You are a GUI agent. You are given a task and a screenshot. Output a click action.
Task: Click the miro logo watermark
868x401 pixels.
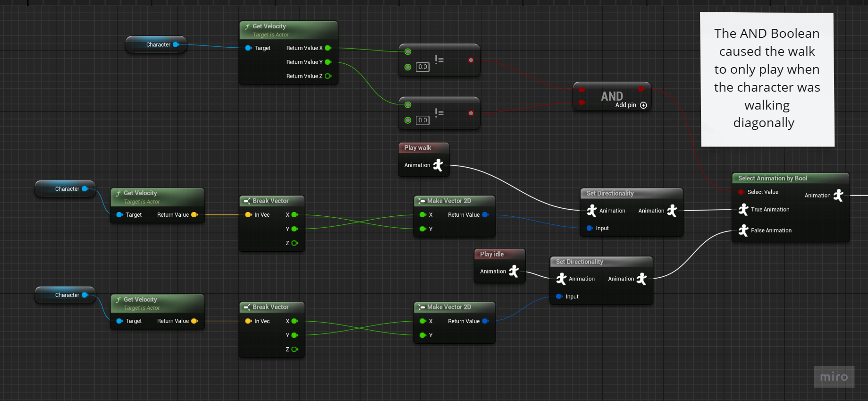click(x=834, y=376)
